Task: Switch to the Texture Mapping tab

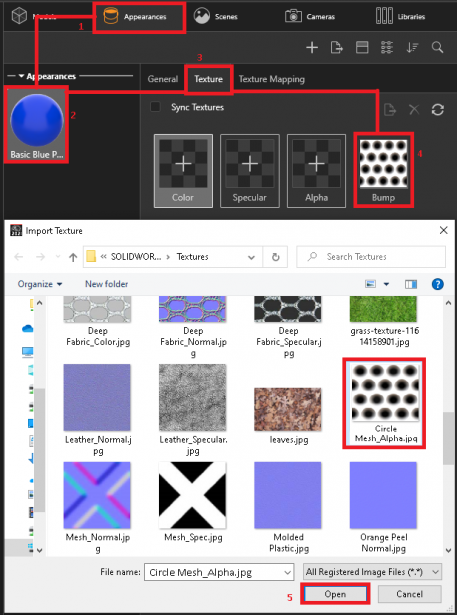Action: pos(271,79)
